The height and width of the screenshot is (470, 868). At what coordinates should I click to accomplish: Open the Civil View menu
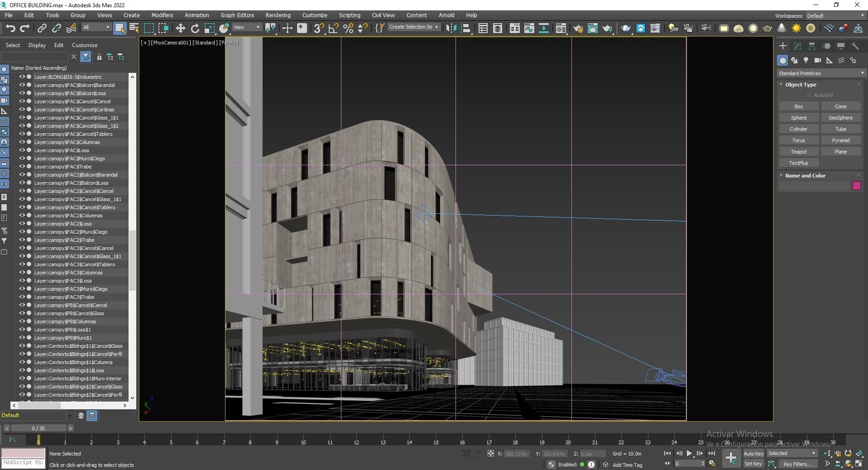[x=383, y=15]
